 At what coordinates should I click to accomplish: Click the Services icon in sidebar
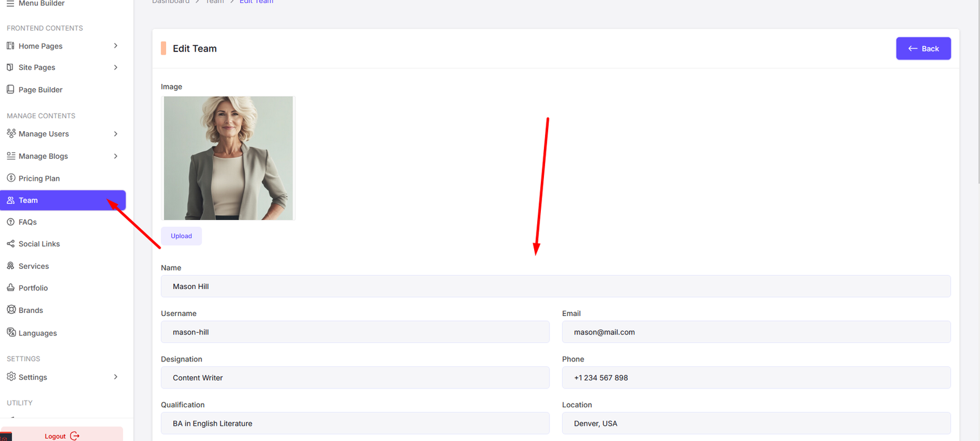[x=10, y=266]
